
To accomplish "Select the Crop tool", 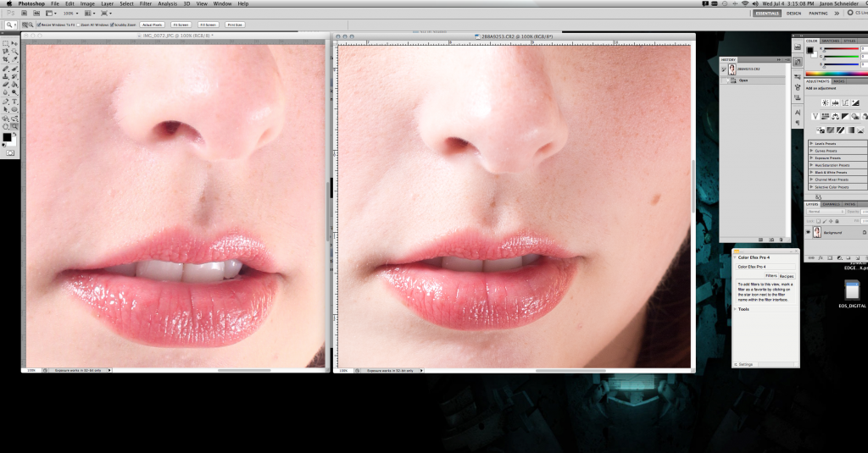I will point(6,59).
